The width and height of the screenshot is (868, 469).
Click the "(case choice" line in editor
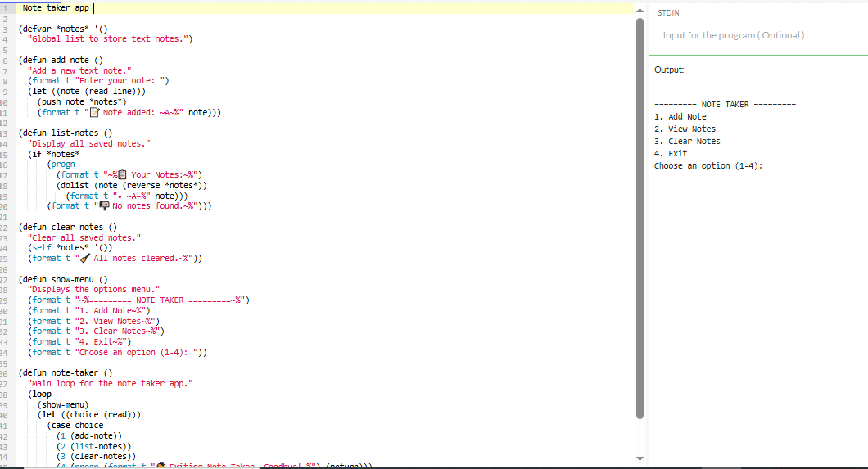tap(75, 425)
